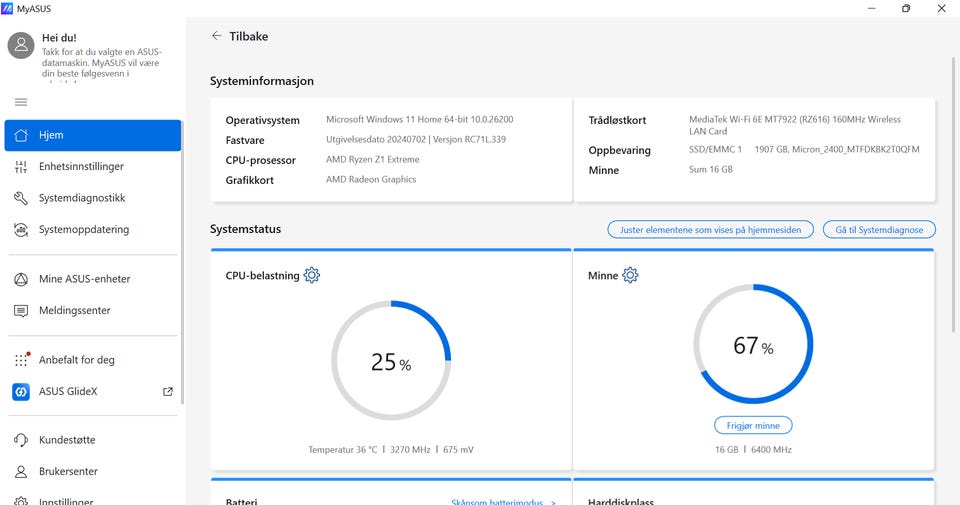Click the 675 mV voltage reading
960x505 pixels.
(459, 450)
